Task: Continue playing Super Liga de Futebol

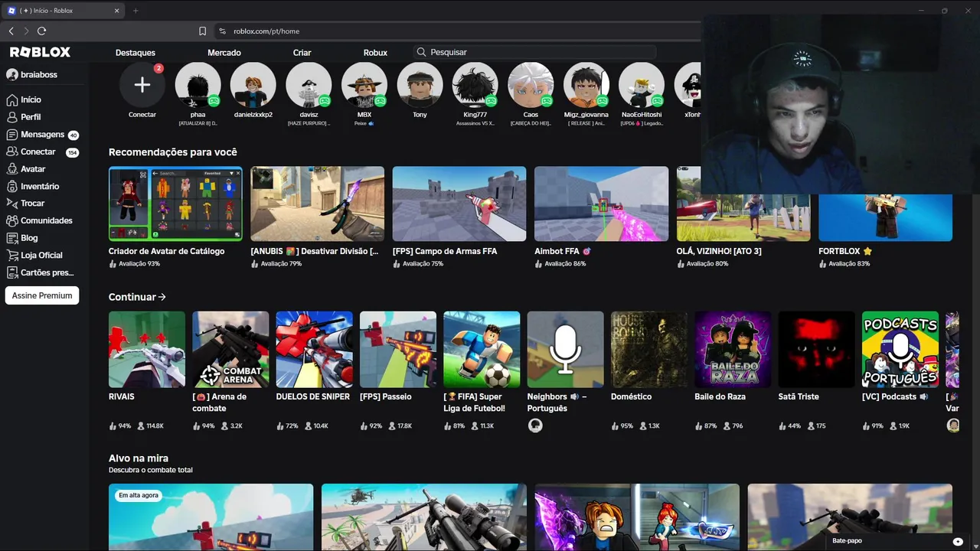Action: 482,349
